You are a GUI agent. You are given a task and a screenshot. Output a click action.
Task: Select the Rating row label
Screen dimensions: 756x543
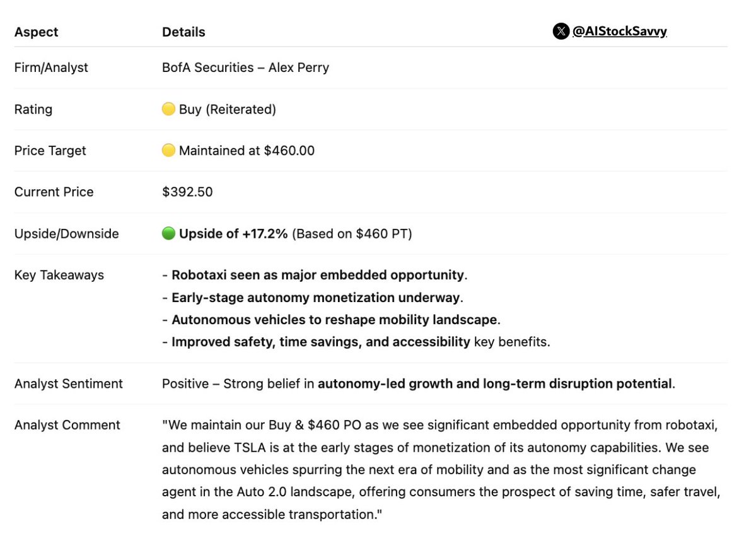pyautogui.click(x=33, y=109)
